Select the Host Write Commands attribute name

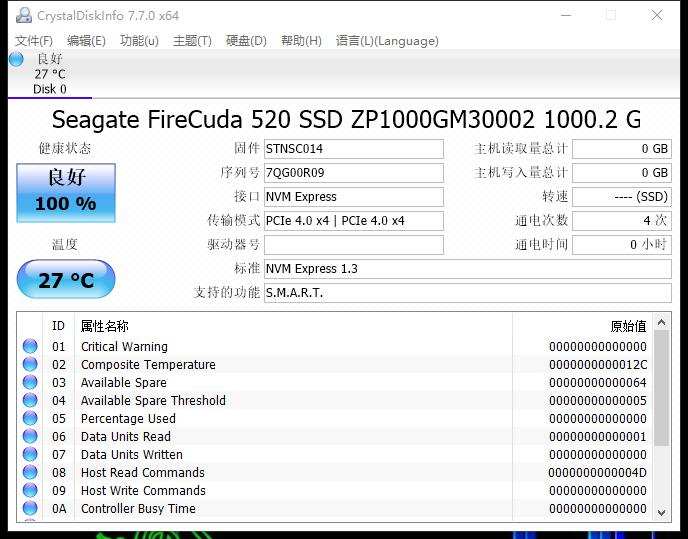[143, 491]
